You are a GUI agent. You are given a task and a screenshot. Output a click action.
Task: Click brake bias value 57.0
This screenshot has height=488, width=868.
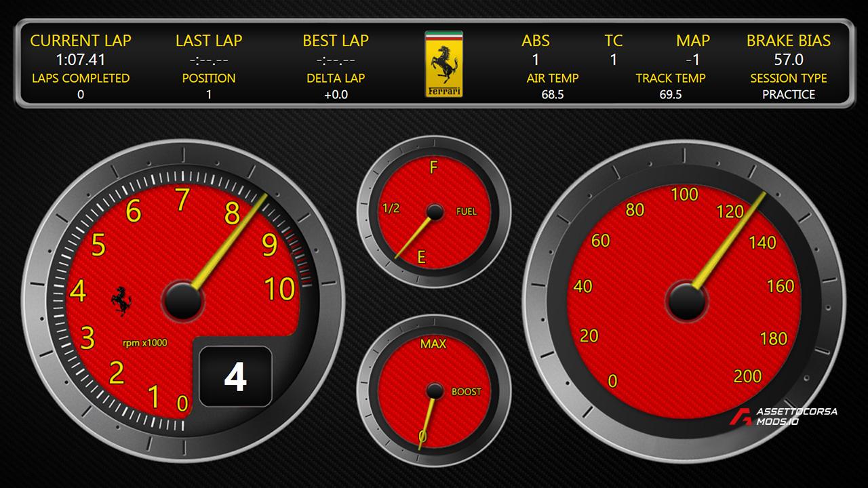coord(789,60)
